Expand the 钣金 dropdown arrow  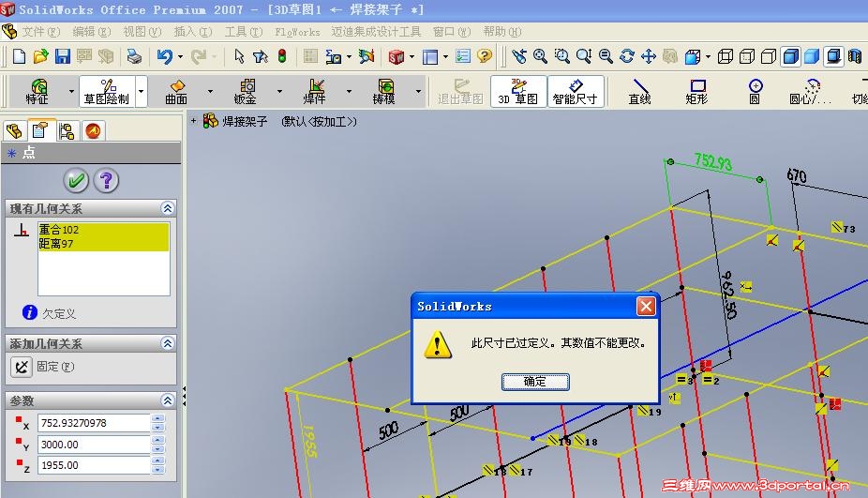coord(279,91)
